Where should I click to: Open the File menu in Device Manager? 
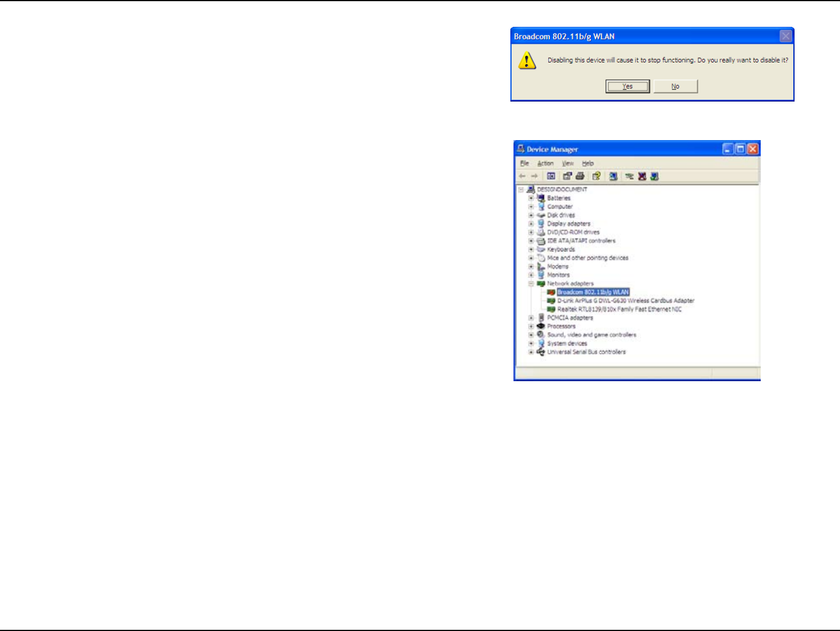tap(524, 163)
